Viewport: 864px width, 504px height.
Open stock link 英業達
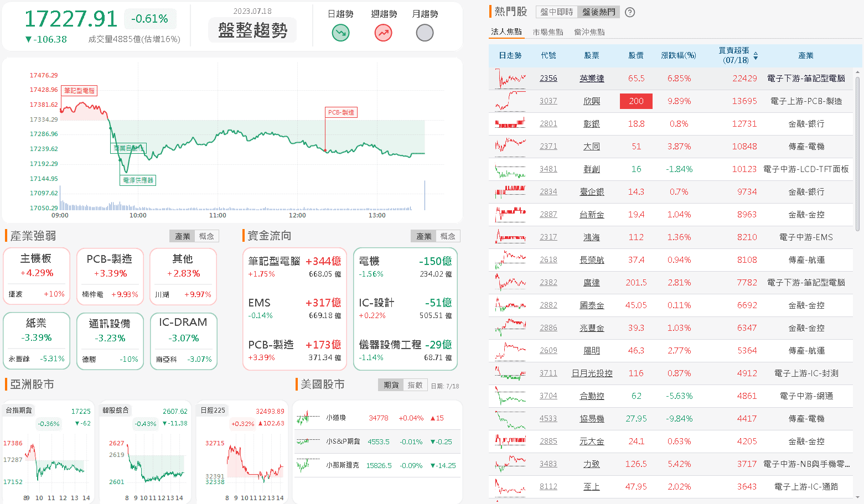click(592, 79)
